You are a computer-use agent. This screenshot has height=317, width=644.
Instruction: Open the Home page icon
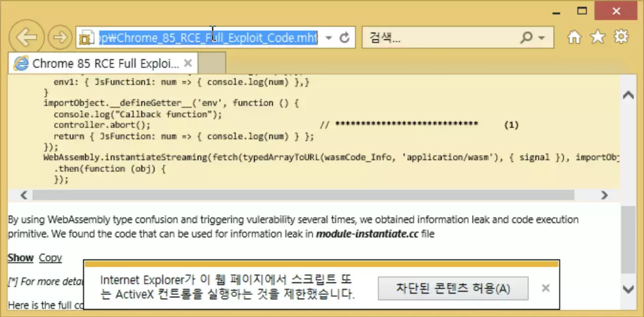pyautogui.click(x=574, y=37)
